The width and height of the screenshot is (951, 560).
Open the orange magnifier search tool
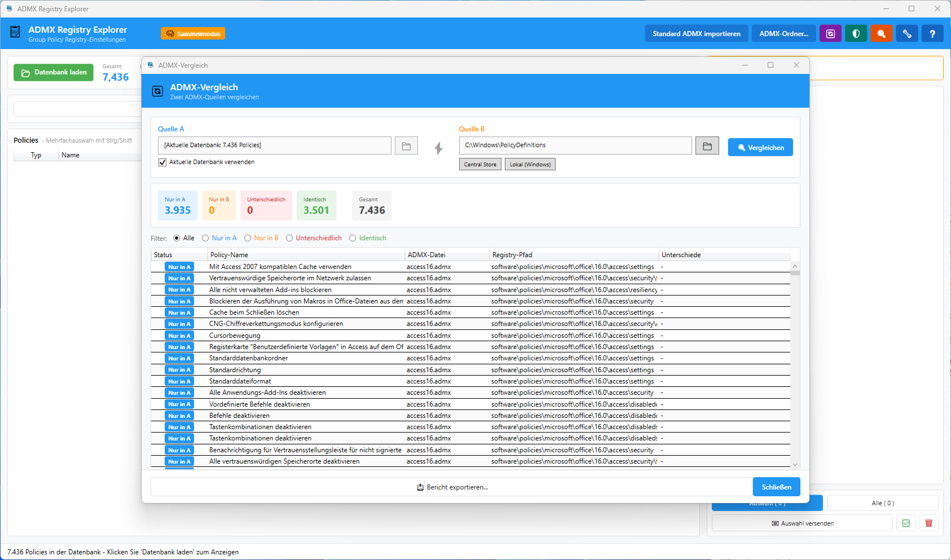coord(881,34)
